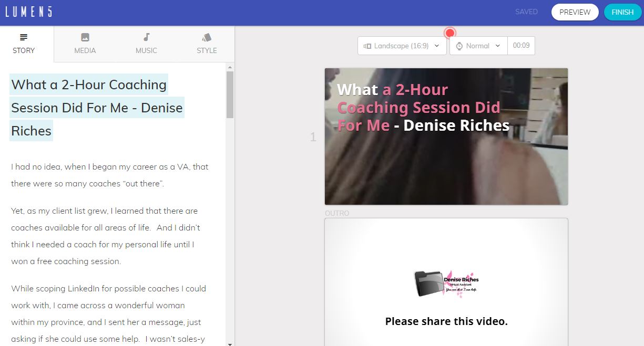
Task: Select the outro slide thumbnail
Action: click(x=446, y=282)
